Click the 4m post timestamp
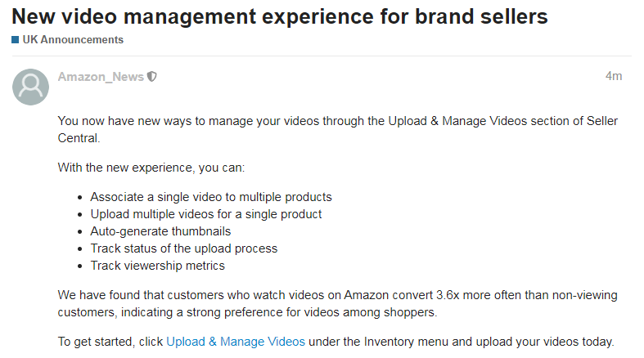Screen dimensions: 644x358 pos(613,76)
